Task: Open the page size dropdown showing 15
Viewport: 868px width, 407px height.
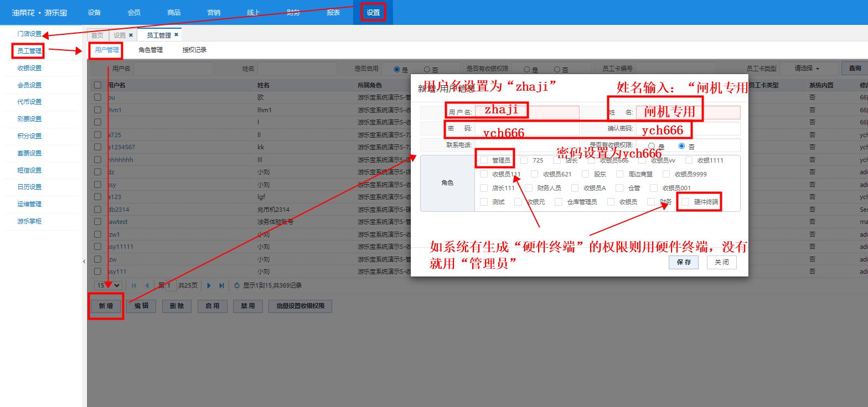Action: coord(108,285)
